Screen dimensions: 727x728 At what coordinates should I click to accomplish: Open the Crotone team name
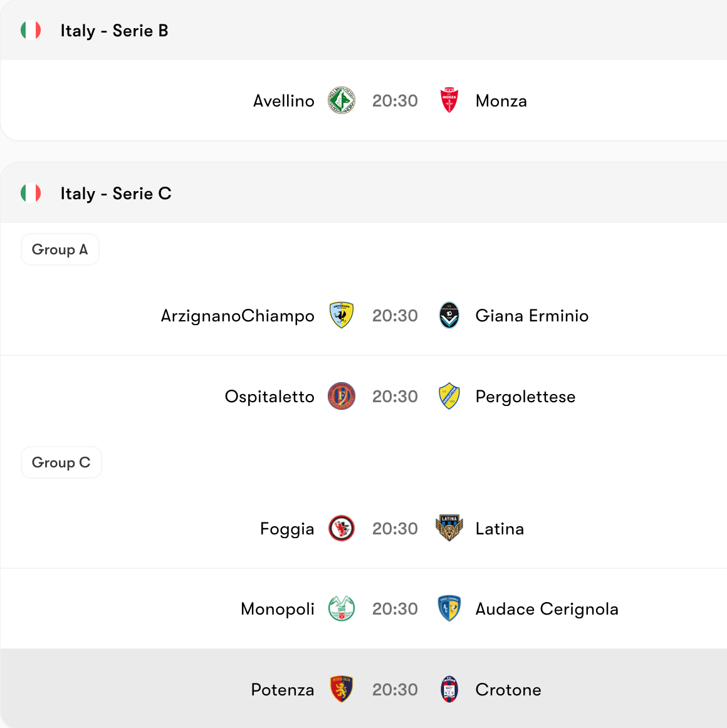[508, 689]
